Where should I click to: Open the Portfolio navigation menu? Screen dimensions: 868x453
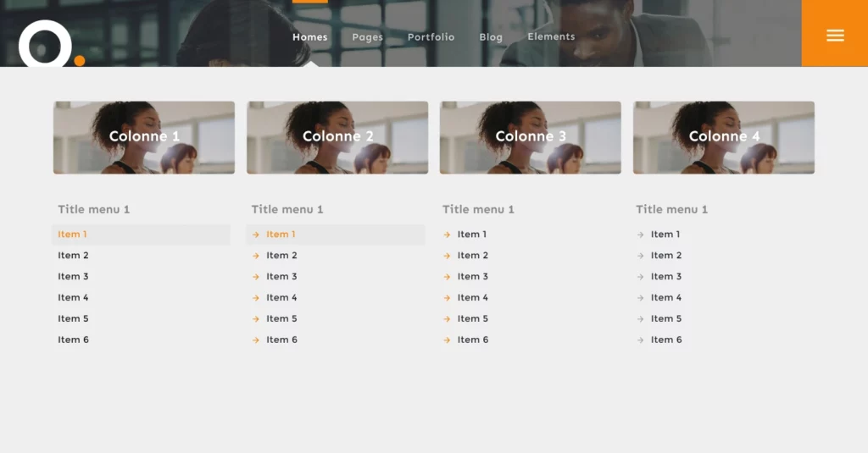coord(431,37)
